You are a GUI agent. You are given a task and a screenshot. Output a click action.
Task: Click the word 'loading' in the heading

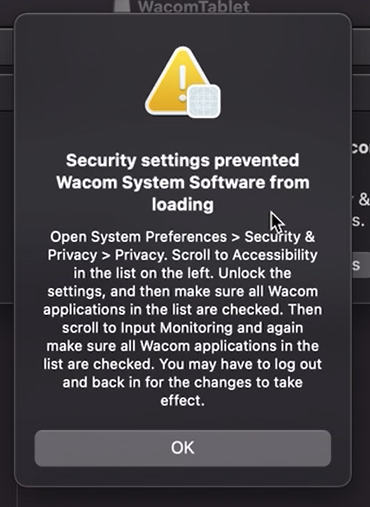click(x=183, y=204)
